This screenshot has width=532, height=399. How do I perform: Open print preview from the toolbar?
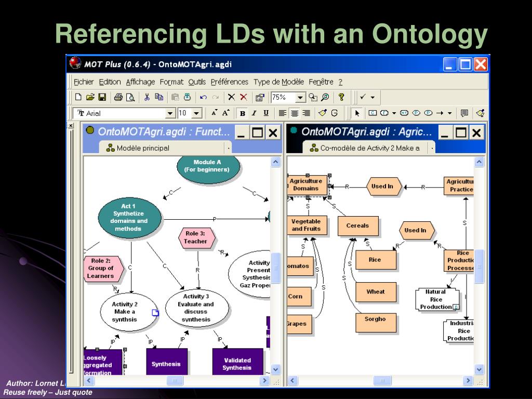tap(130, 97)
